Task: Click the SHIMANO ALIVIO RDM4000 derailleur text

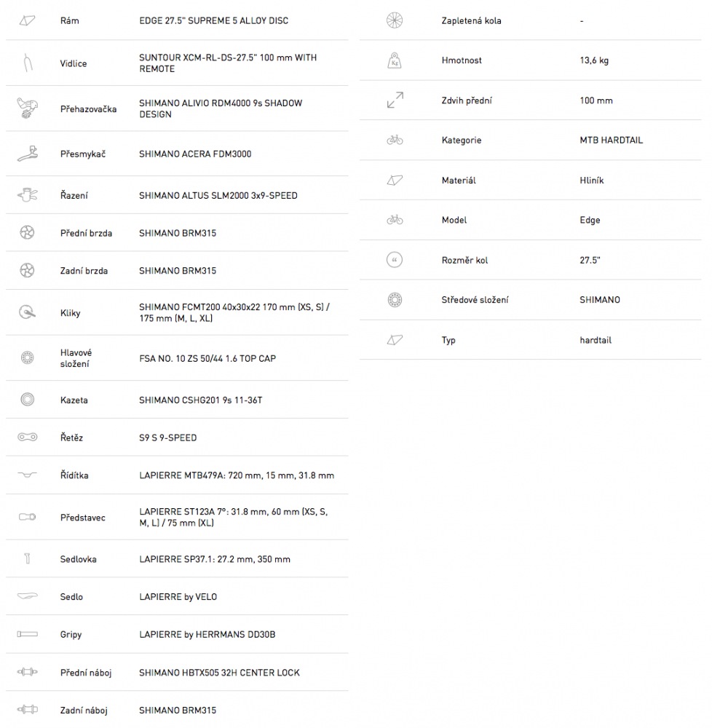Action: pyautogui.click(x=221, y=108)
